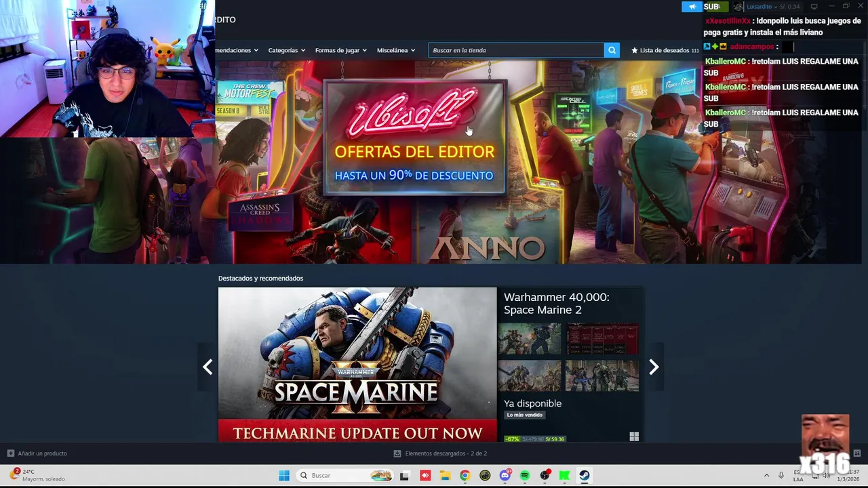Expand the Formas de jugar dropdown
The image size is (868, 488).
pos(341,50)
